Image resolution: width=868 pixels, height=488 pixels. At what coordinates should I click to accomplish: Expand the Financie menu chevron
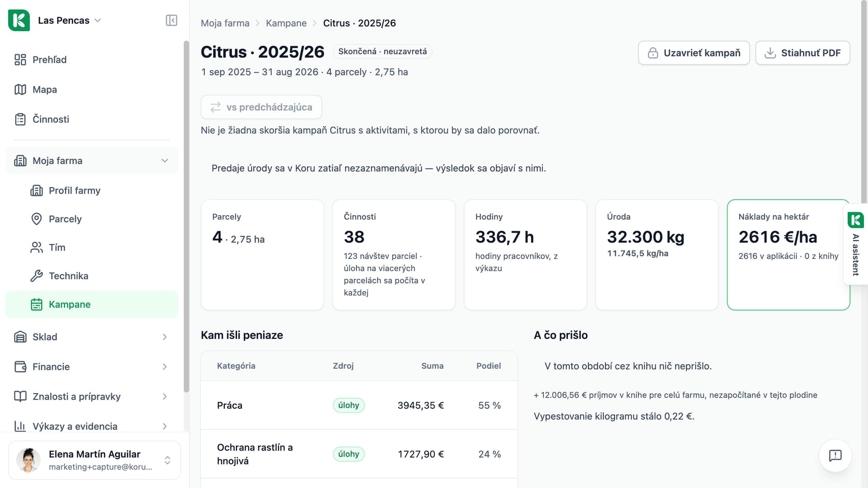[x=165, y=366]
